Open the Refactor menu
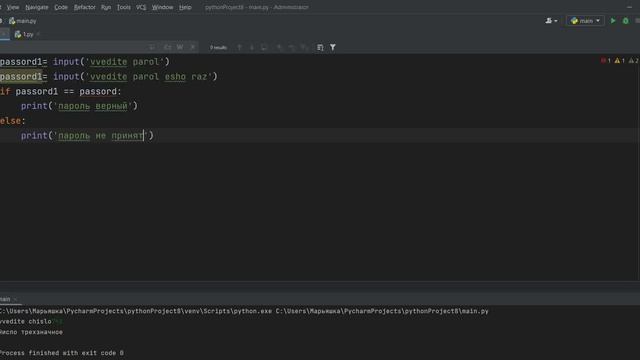Image resolution: width=640 pixels, height=360 pixels. click(84, 7)
